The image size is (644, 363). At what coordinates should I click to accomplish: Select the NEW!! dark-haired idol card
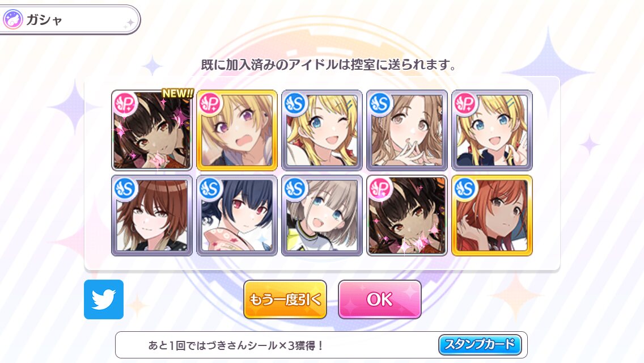click(152, 130)
